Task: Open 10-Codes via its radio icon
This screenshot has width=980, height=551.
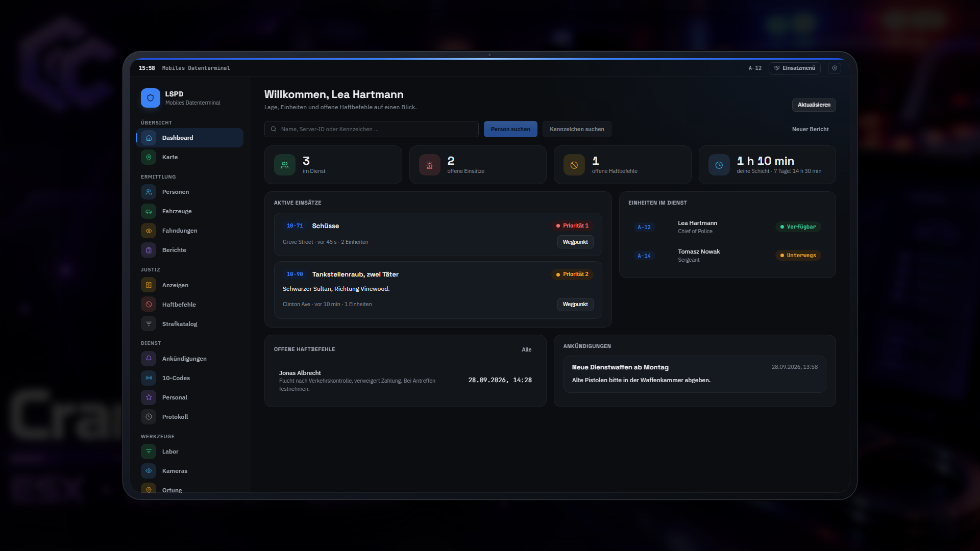Action: pos(149,378)
